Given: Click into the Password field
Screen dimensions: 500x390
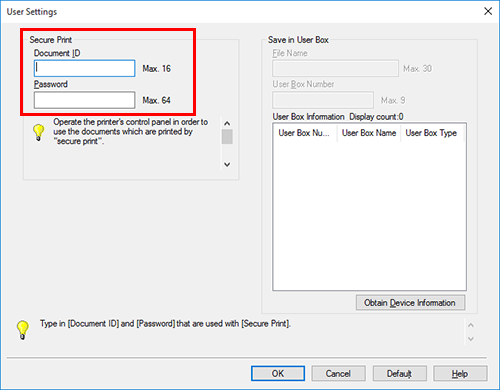Looking at the screenshot, I should tap(84, 100).
